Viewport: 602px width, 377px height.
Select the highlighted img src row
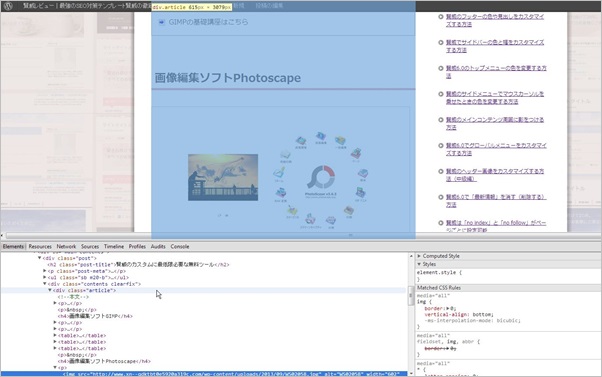pos(203,374)
